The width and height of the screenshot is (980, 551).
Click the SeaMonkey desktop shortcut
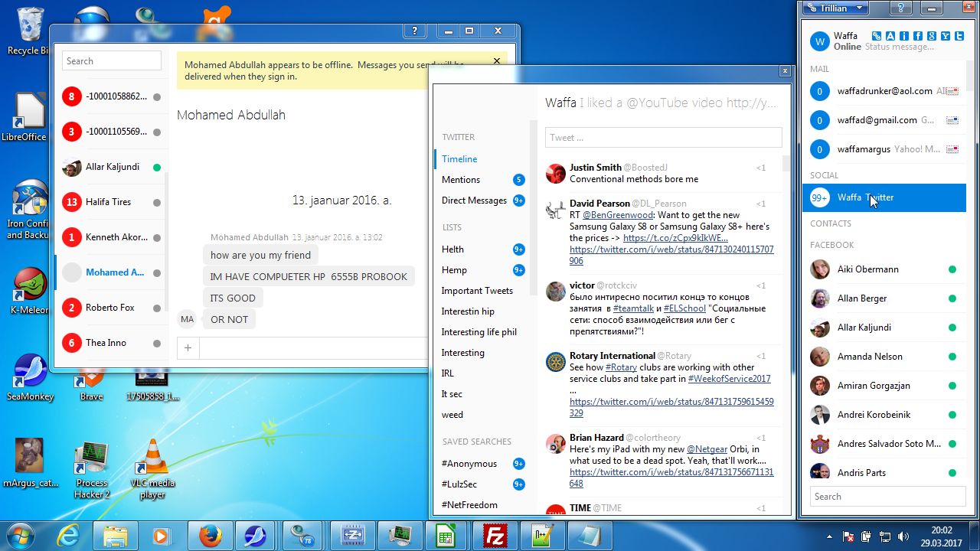click(x=31, y=377)
